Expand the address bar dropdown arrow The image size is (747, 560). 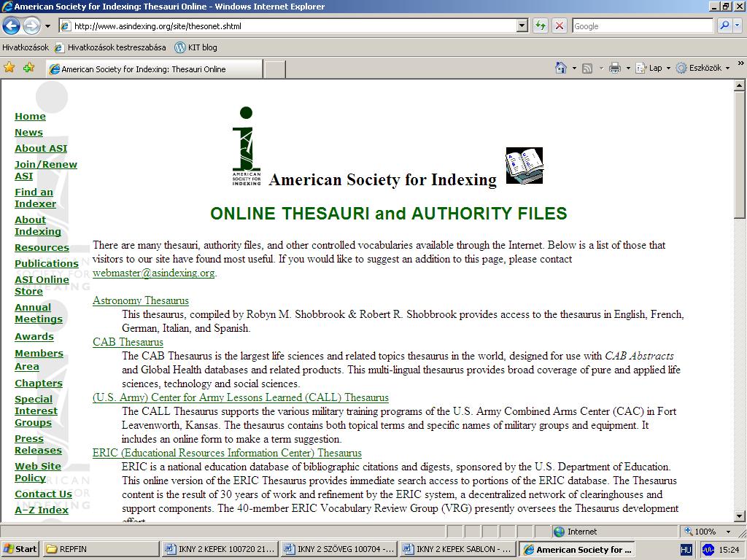point(522,26)
